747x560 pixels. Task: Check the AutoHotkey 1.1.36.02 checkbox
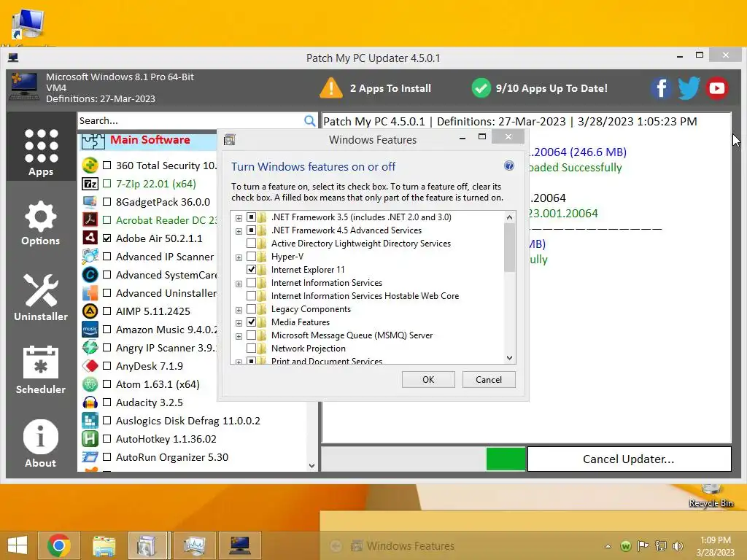point(107,438)
